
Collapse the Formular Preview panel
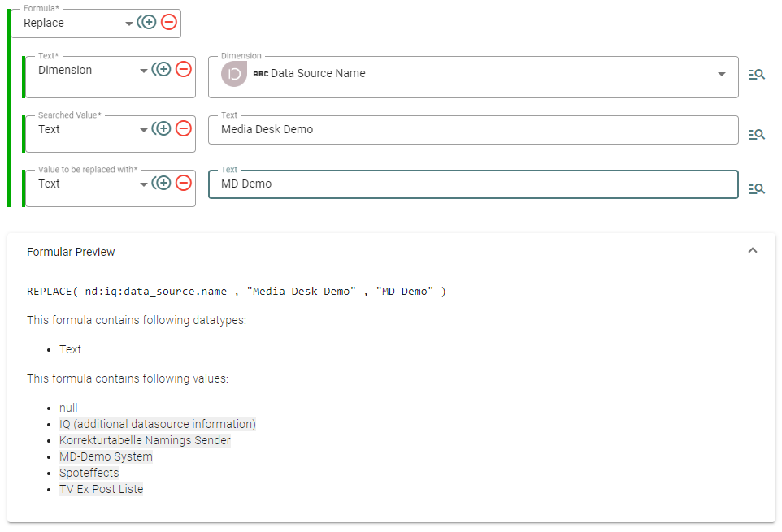[753, 251]
